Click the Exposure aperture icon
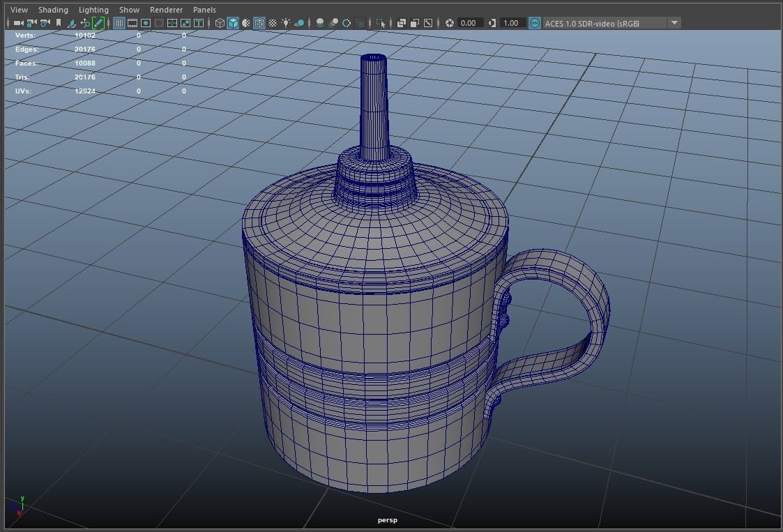This screenshot has width=783, height=532. pyautogui.click(x=450, y=23)
